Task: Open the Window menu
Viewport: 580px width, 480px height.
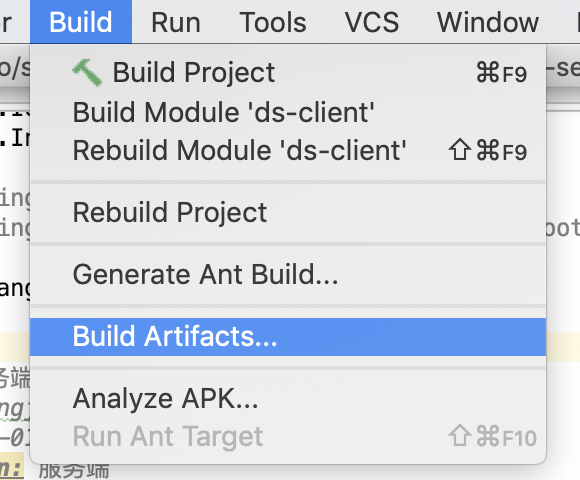Action: tap(488, 22)
